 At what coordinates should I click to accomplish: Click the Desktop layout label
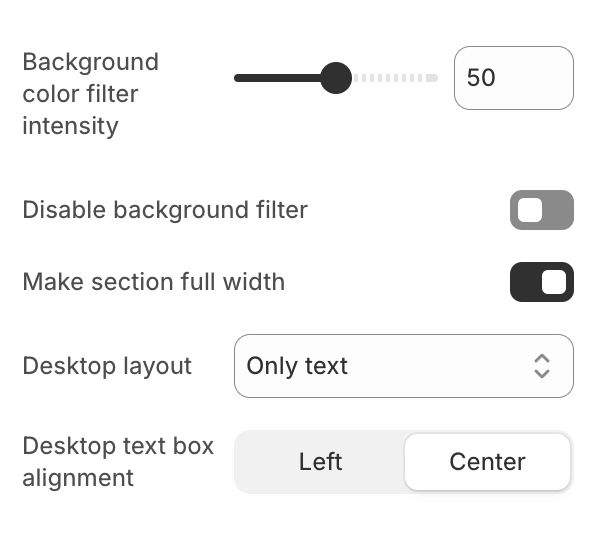point(107,366)
